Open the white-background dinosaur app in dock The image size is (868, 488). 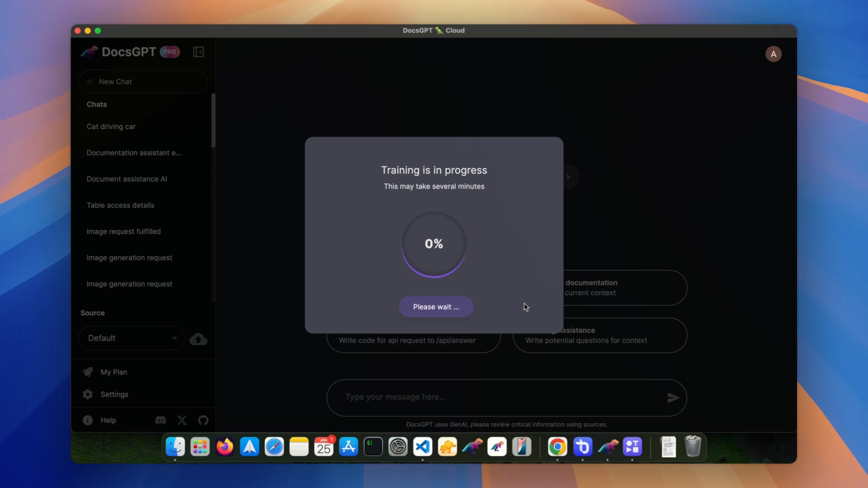point(497,447)
